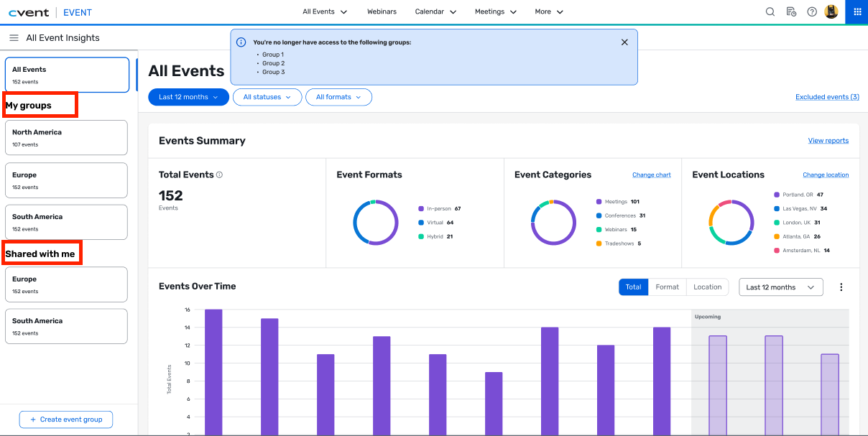This screenshot has height=436, width=868.
Task: Click the Create event group button
Action: pos(66,419)
